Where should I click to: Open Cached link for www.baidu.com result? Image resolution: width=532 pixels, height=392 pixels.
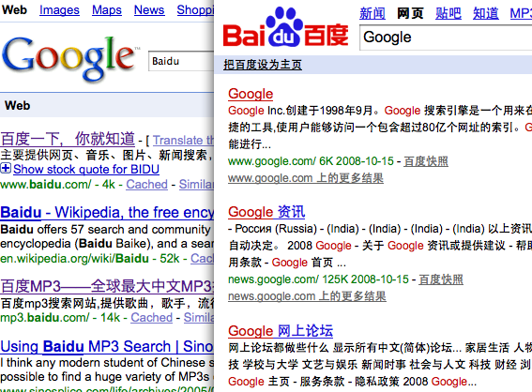(147, 184)
